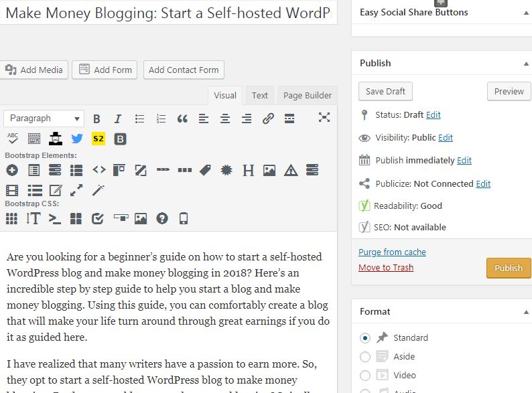Insert Bootstrap alert warning triangle
This screenshot has height=393, width=532.
pos(291,170)
